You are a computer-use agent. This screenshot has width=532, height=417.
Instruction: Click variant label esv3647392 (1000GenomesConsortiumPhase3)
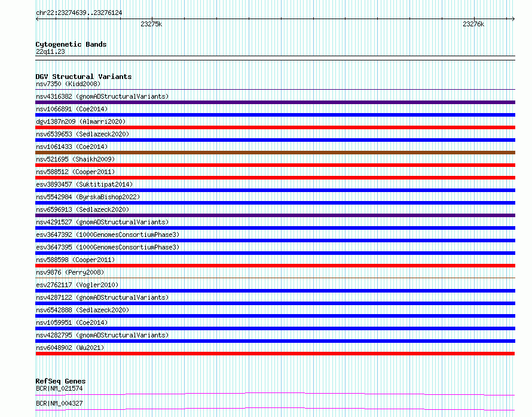pos(108,235)
